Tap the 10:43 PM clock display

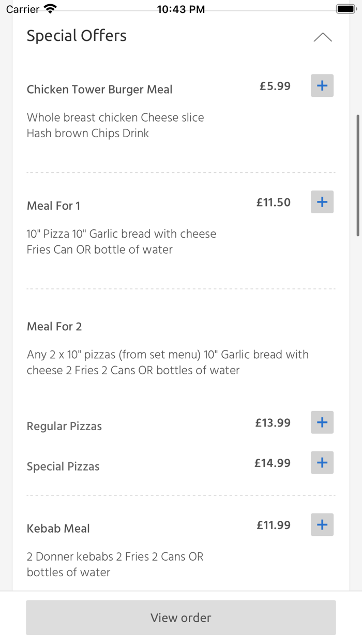(181, 8)
